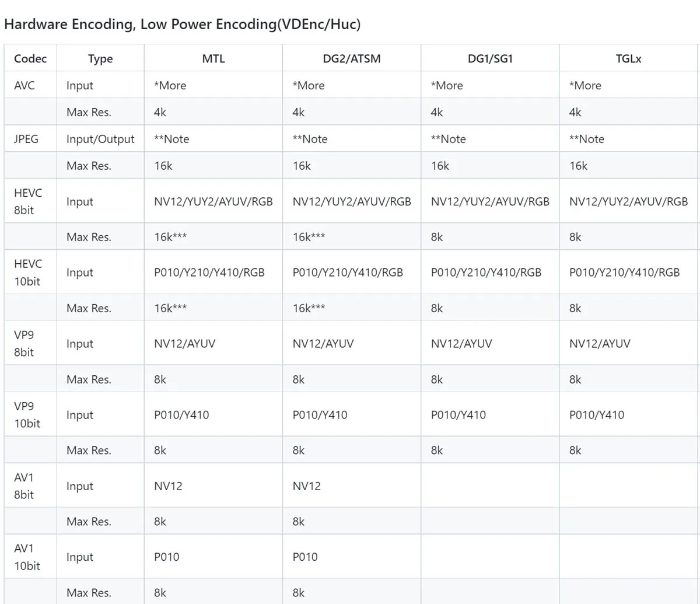The width and height of the screenshot is (700, 604).
Task: Click **Note in JPEG TGLx cell
Action: pyautogui.click(x=587, y=139)
